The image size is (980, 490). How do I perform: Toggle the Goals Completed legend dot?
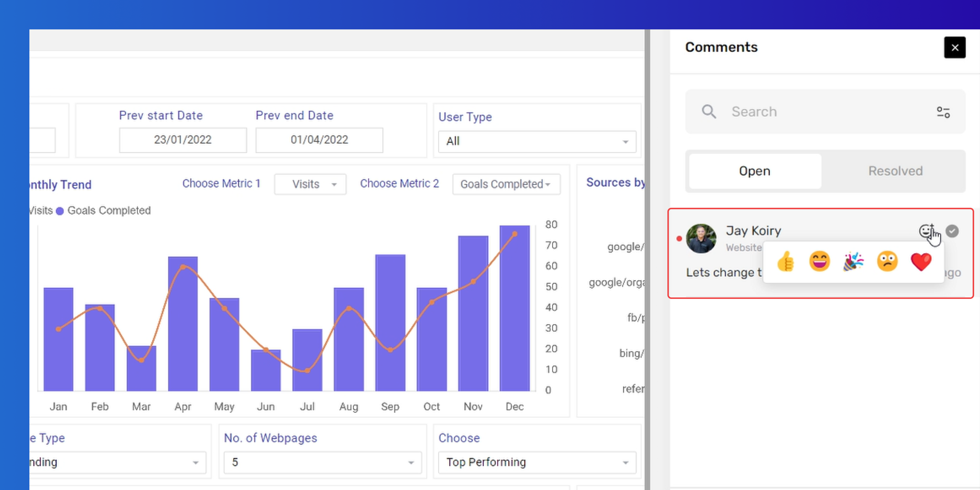pyautogui.click(x=60, y=211)
